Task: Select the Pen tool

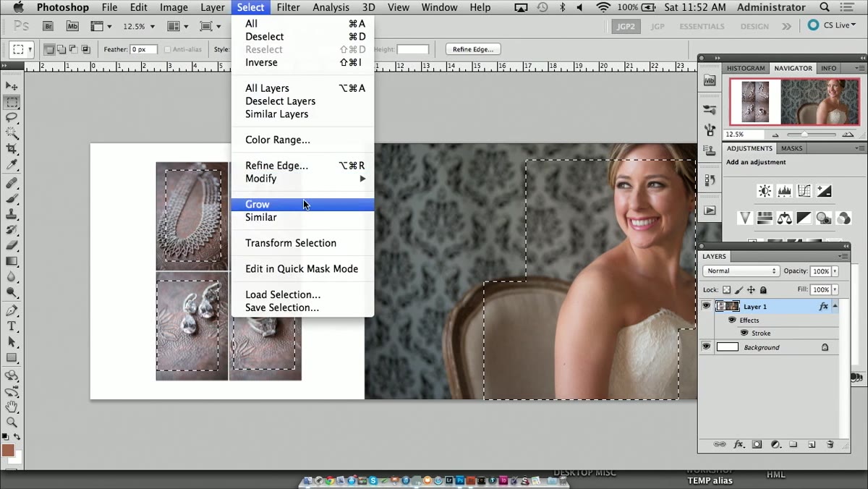Action: [12, 311]
